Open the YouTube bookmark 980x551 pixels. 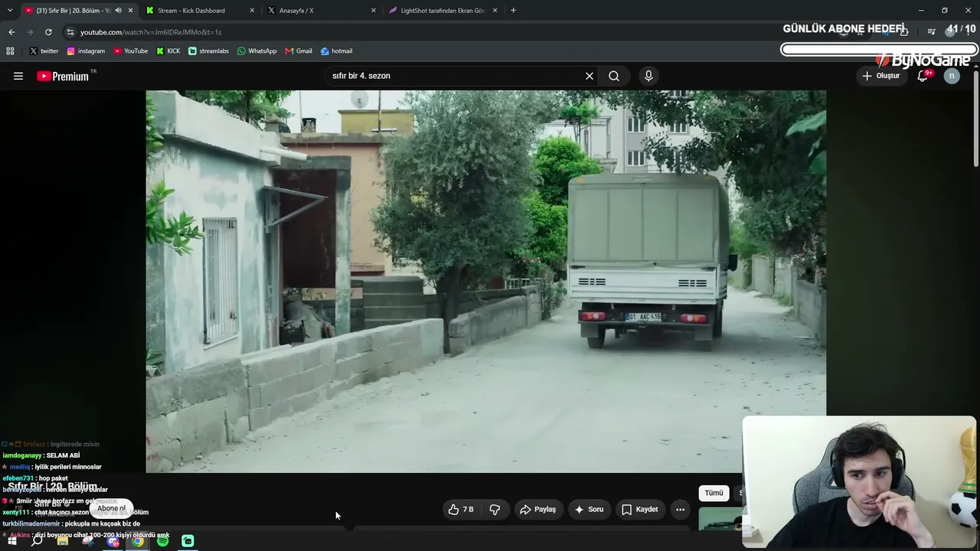pos(131,51)
